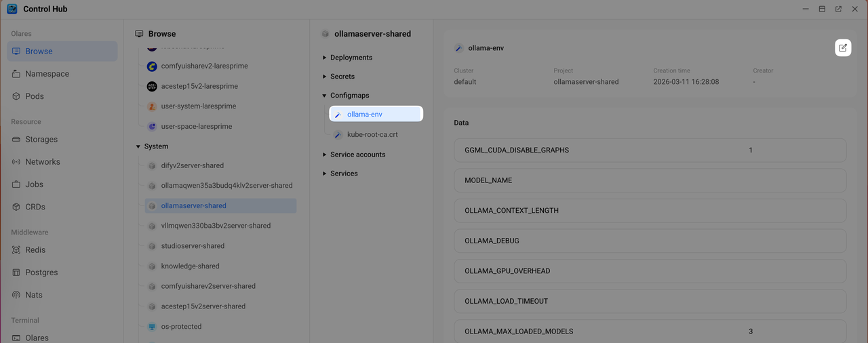Screen dimensions: 868x343
Task: Open Storages under Resource
Action: coord(41,139)
